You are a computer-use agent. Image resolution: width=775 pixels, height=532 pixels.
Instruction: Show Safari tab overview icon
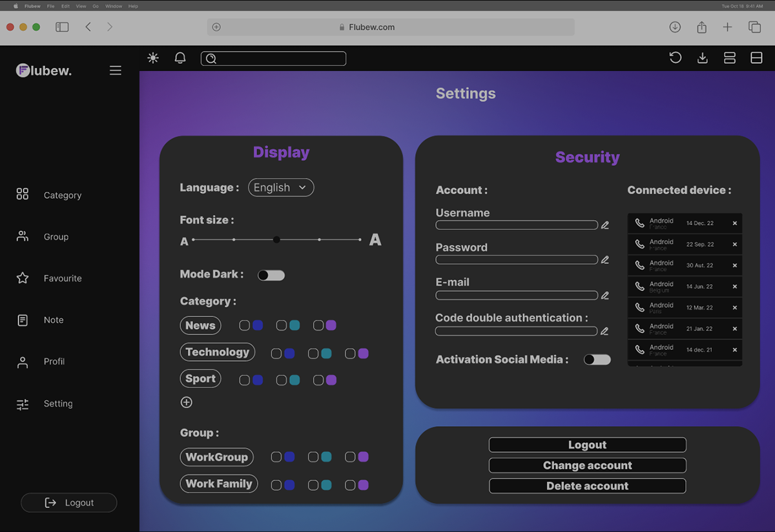(754, 27)
